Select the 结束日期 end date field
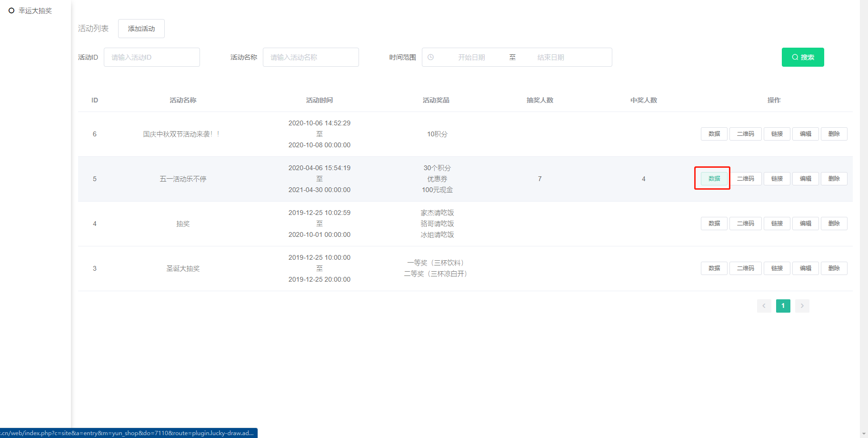 click(x=551, y=57)
